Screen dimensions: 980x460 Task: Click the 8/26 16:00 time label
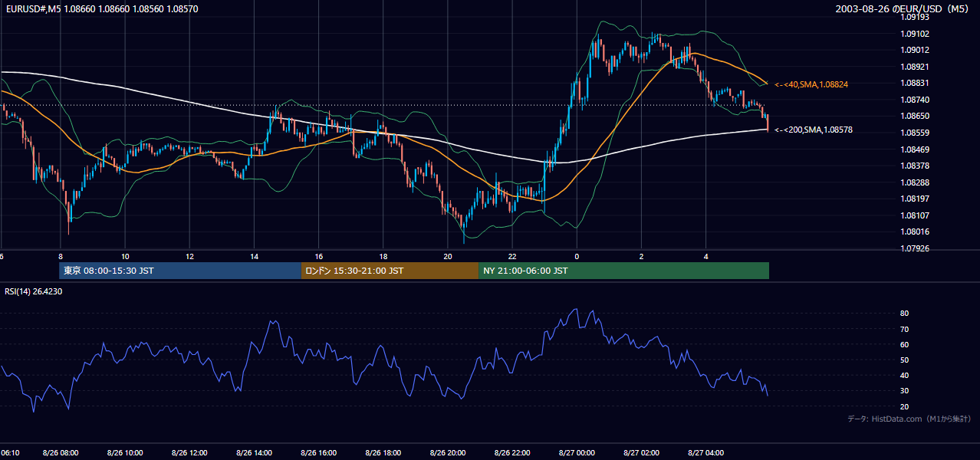[319, 453]
